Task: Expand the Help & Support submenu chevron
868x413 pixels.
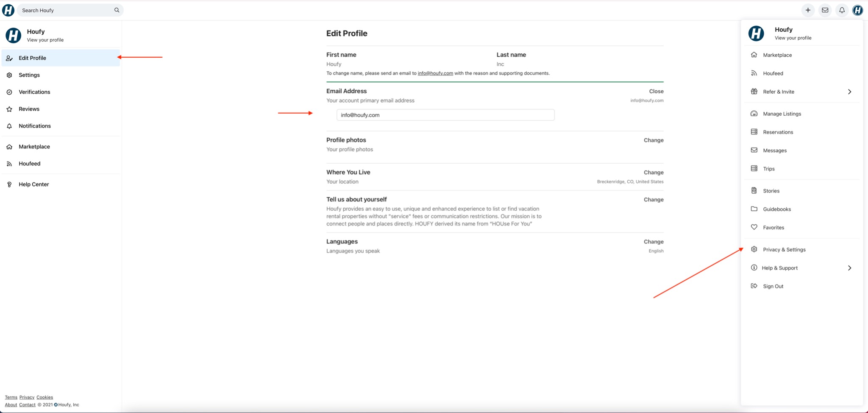Action: click(849, 268)
